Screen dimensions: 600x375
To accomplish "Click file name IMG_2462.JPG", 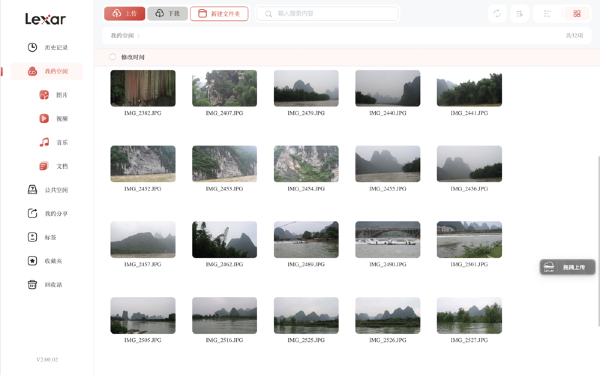I will (224, 264).
